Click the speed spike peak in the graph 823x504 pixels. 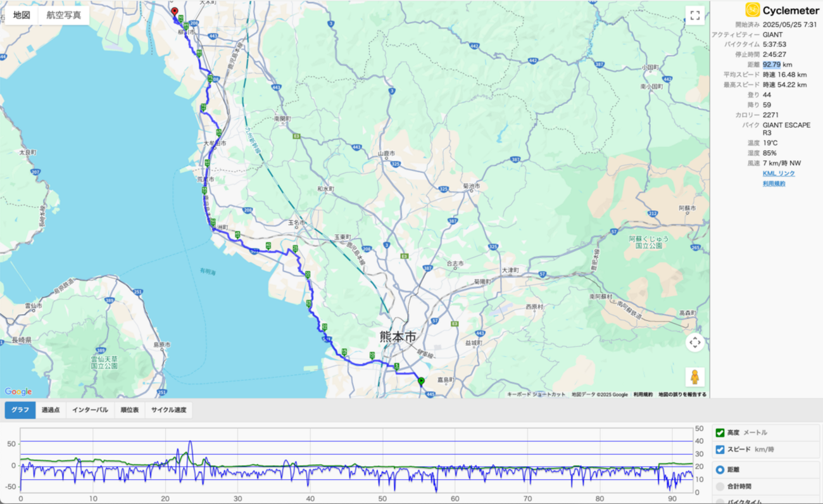coord(190,441)
